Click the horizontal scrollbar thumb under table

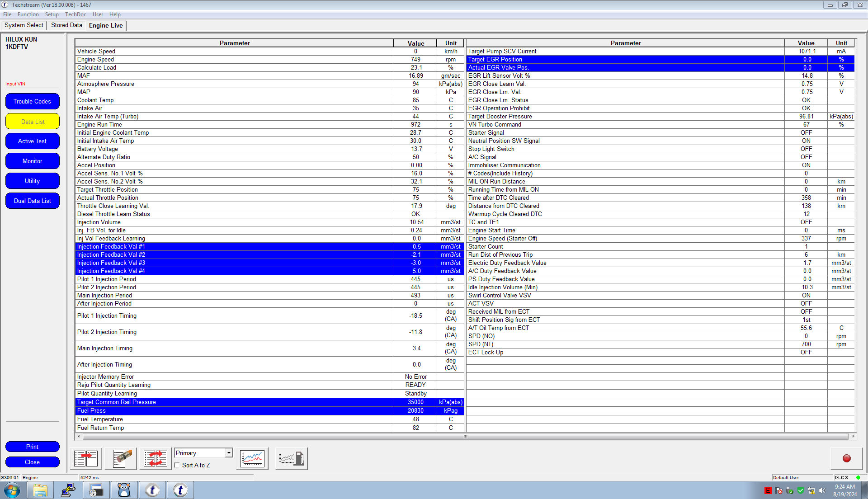(x=465, y=437)
